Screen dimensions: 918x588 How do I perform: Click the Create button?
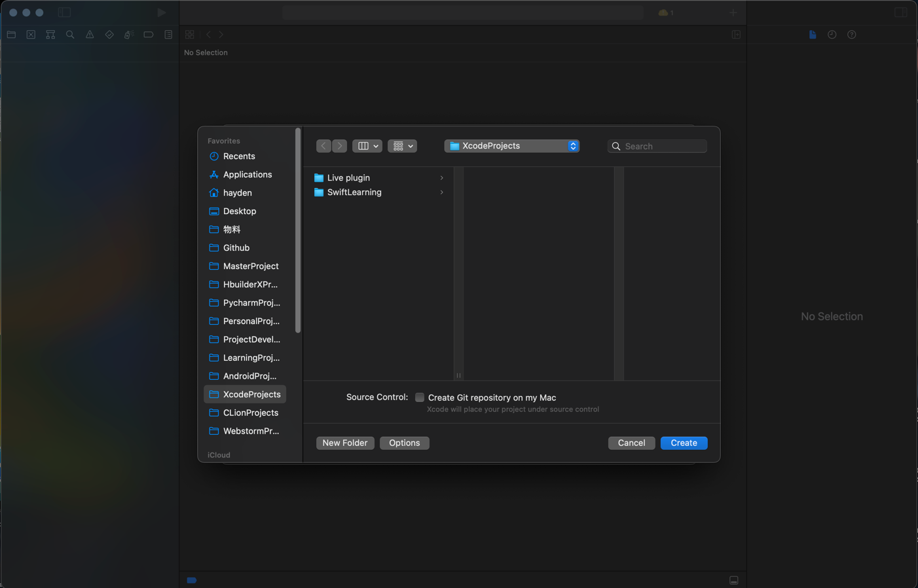click(684, 443)
